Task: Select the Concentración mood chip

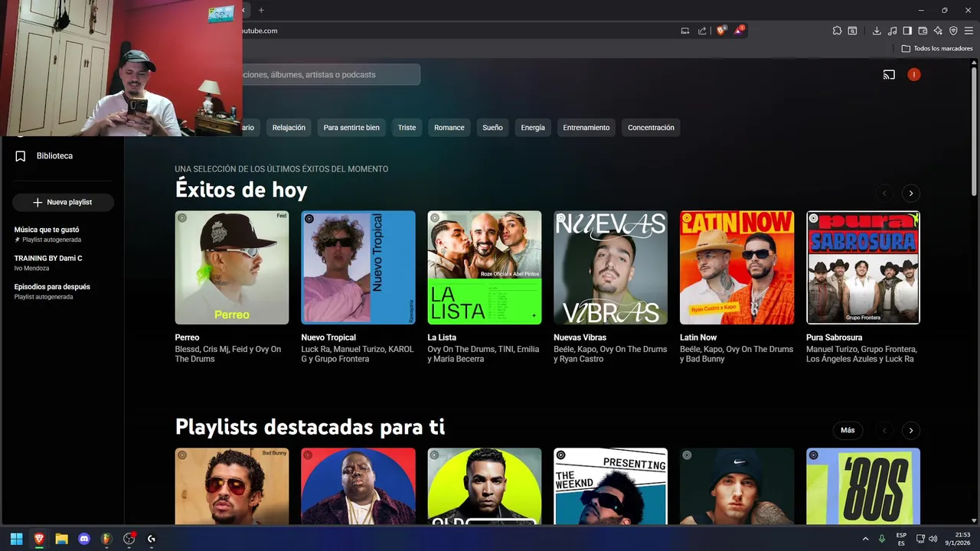Action: click(x=651, y=128)
